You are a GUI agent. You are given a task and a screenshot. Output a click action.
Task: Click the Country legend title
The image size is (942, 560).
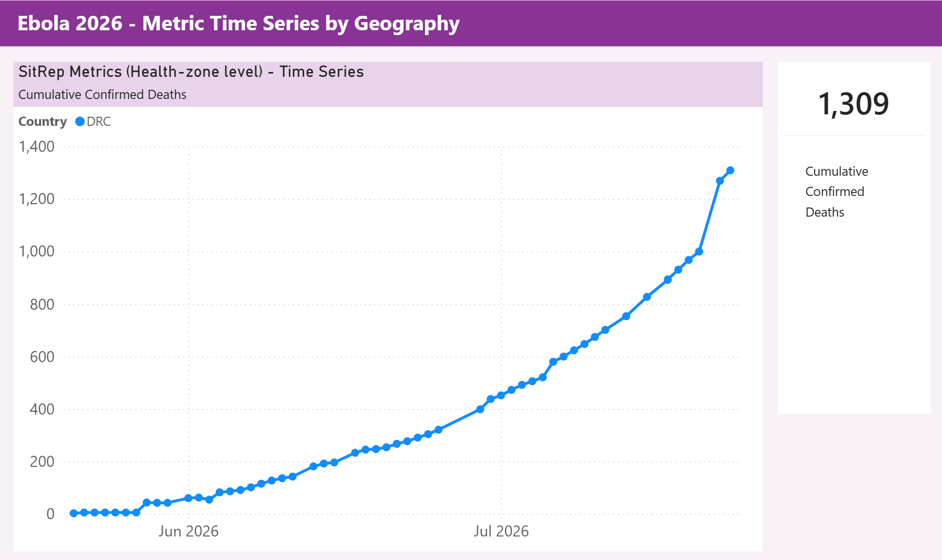point(42,122)
